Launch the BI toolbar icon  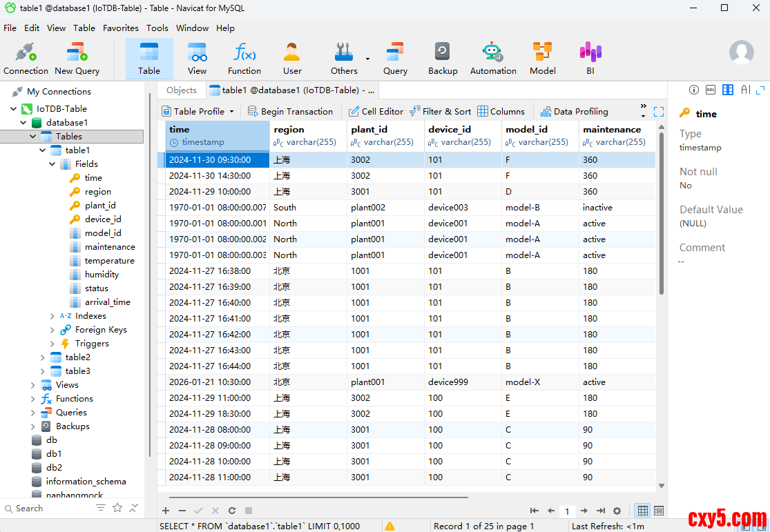click(x=590, y=59)
